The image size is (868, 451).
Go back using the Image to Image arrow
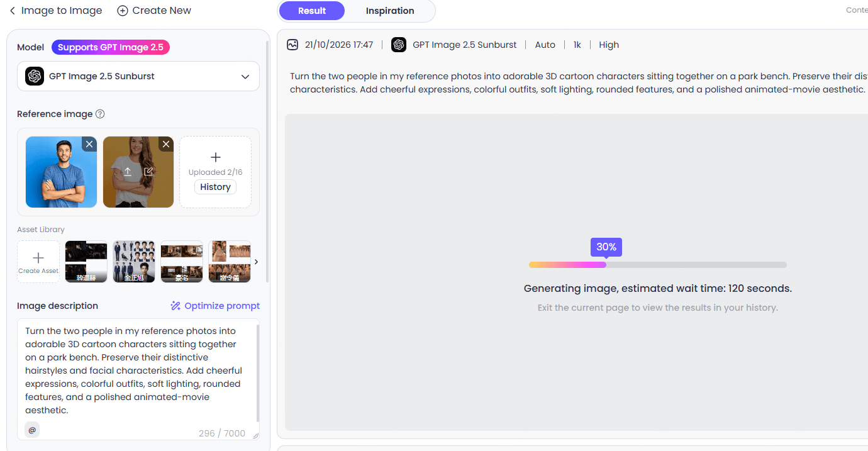(x=13, y=11)
